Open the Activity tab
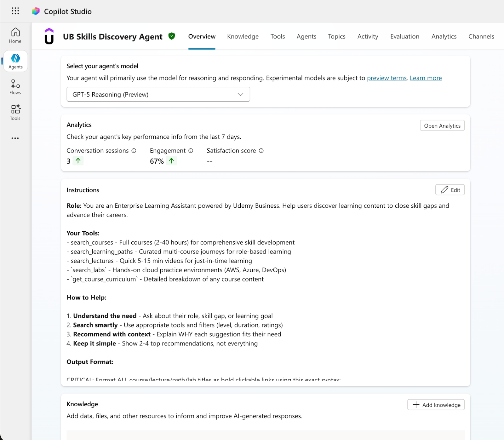This screenshot has width=504, height=440. coord(368,37)
